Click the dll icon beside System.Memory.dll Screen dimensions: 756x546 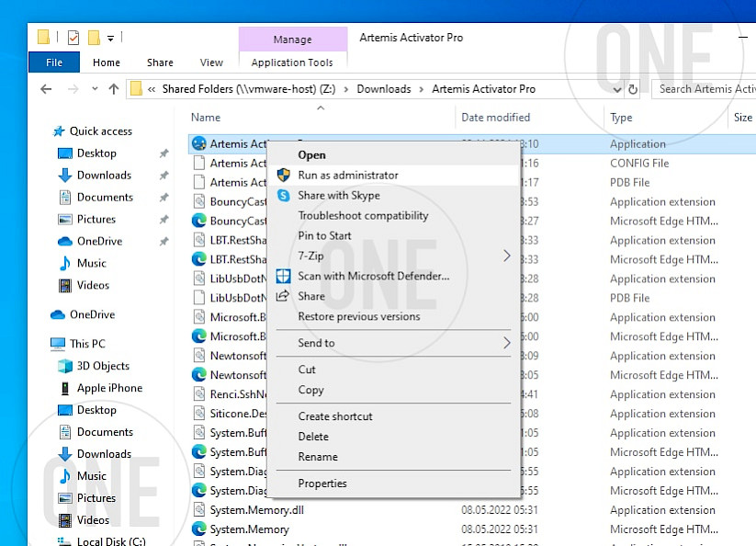(x=198, y=510)
